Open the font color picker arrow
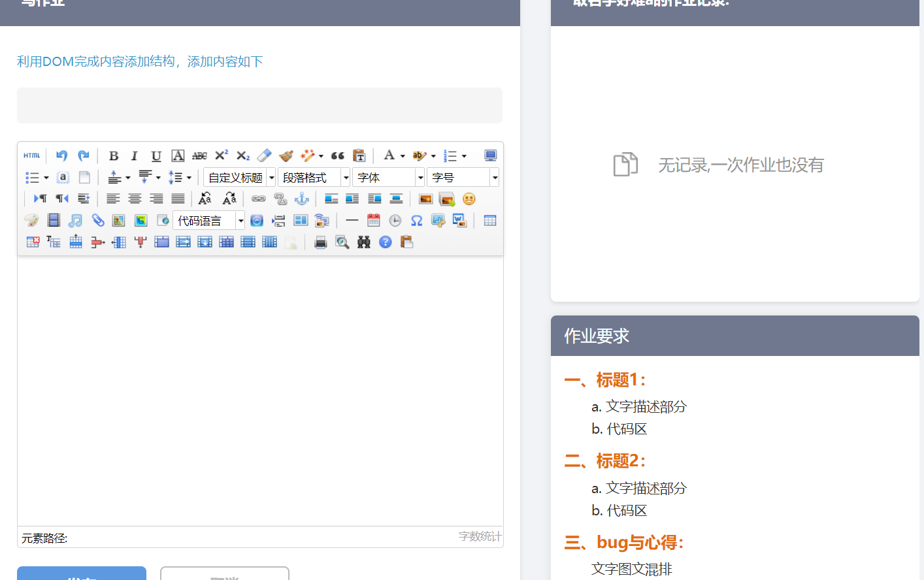 (403, 156)
